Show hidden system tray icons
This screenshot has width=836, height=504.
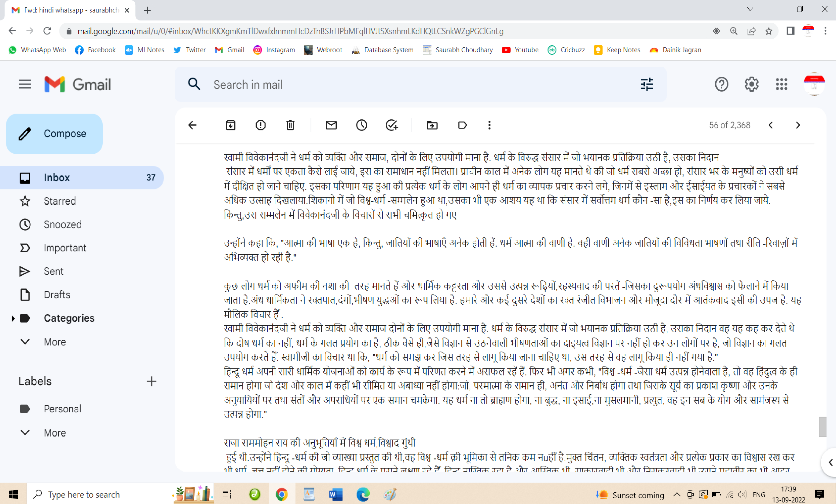click(677, 495)
